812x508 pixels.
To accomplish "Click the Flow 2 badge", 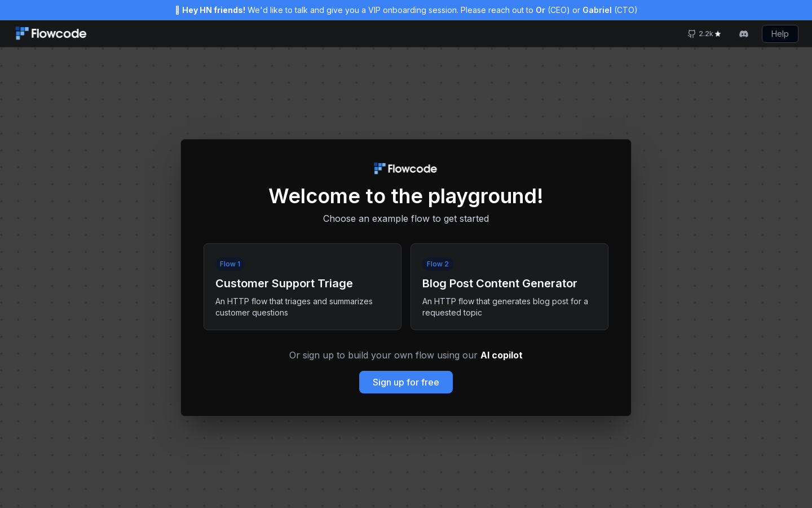I will [438, 264].
